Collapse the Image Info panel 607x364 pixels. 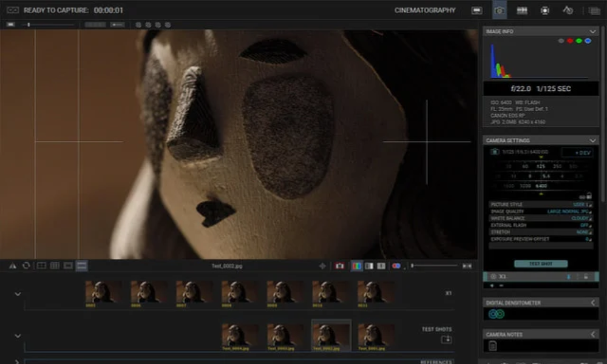(x=592, y=32)
